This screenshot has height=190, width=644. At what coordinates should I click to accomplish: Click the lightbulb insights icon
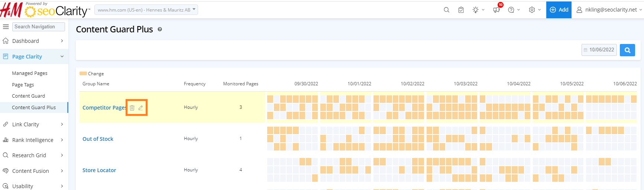[x=476, y=10]
